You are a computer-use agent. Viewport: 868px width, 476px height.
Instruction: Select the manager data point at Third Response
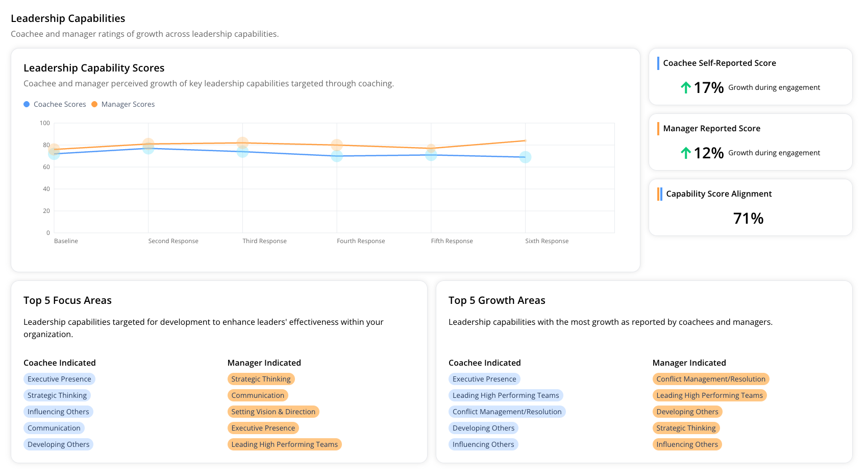(x=242, y=142)
